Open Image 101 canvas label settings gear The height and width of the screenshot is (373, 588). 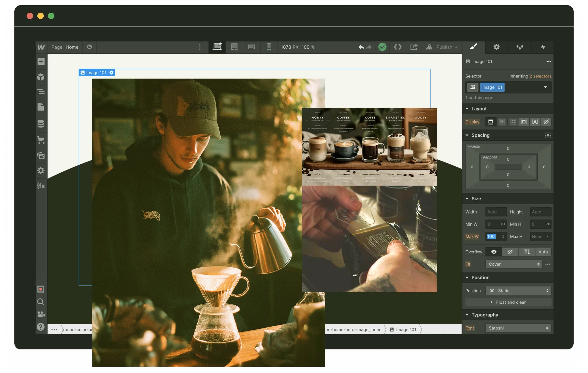(x=112, y=73)
